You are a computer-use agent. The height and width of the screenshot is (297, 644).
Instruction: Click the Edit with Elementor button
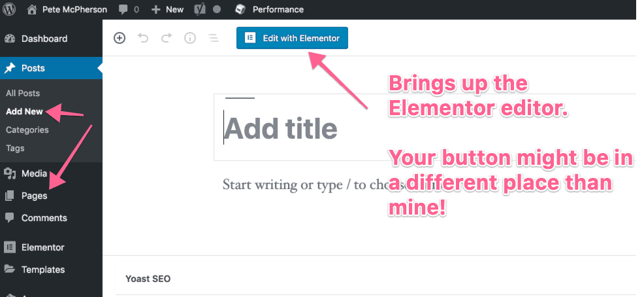click(292, 38)
